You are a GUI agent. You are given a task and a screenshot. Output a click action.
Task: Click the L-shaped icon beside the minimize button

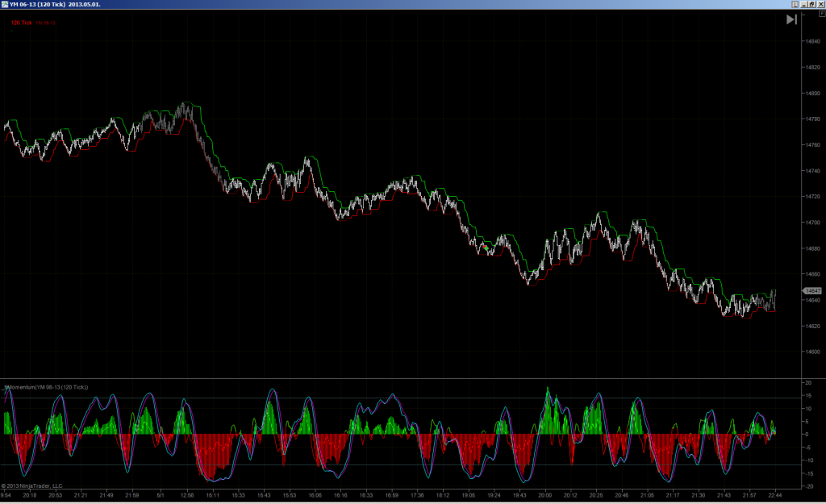(x=795, y=4)
